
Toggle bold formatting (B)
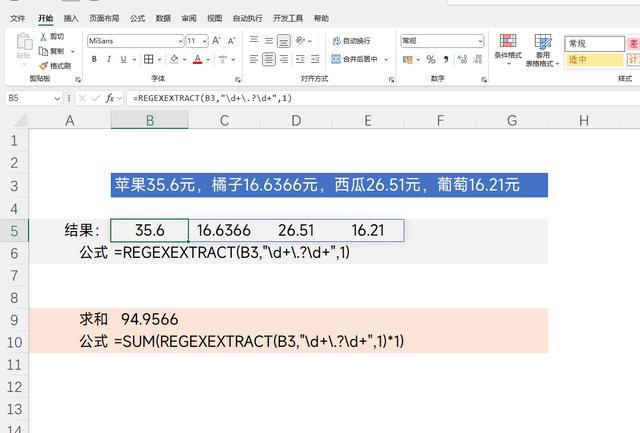(x=94, y=60)
